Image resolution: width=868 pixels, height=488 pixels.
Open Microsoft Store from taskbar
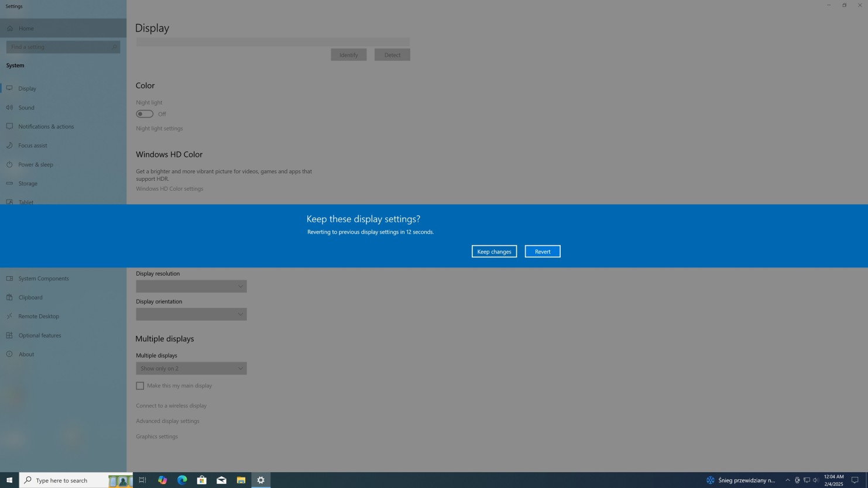click(201, 480)
